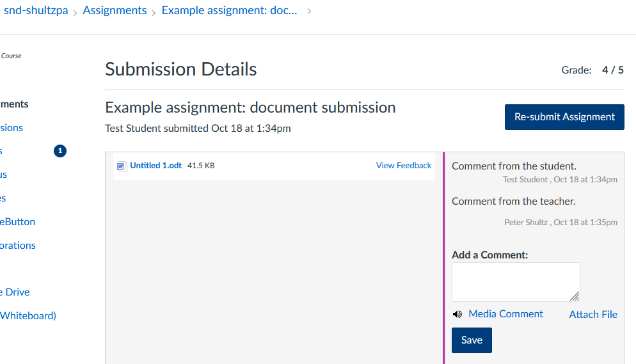The height and width of the screenshot is (364, 636).
Task: Click inside the Add a Comment text box
Action: [x=516, y=282]
